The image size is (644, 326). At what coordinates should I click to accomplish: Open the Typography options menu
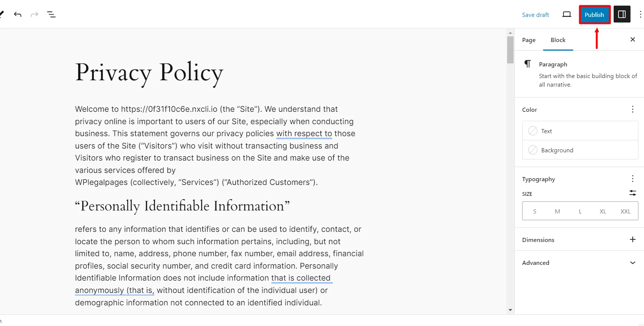pos(633,179)
